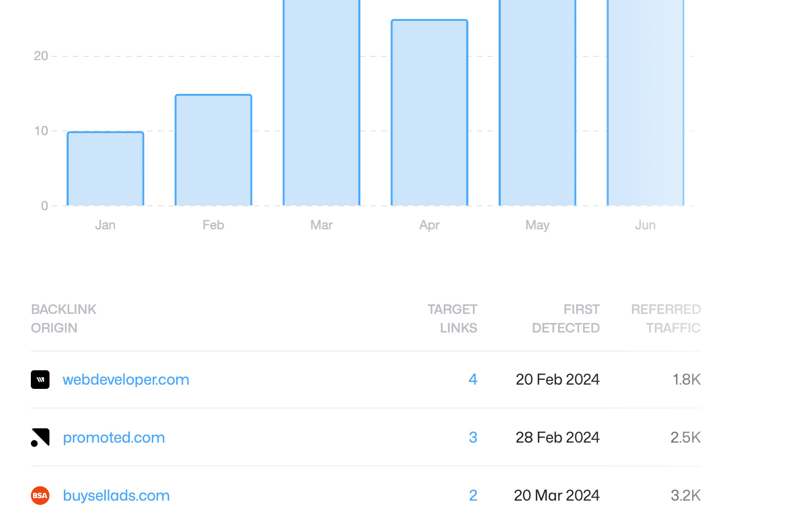
Task: Click the date 28 Feb 2024
Action: 558,437
